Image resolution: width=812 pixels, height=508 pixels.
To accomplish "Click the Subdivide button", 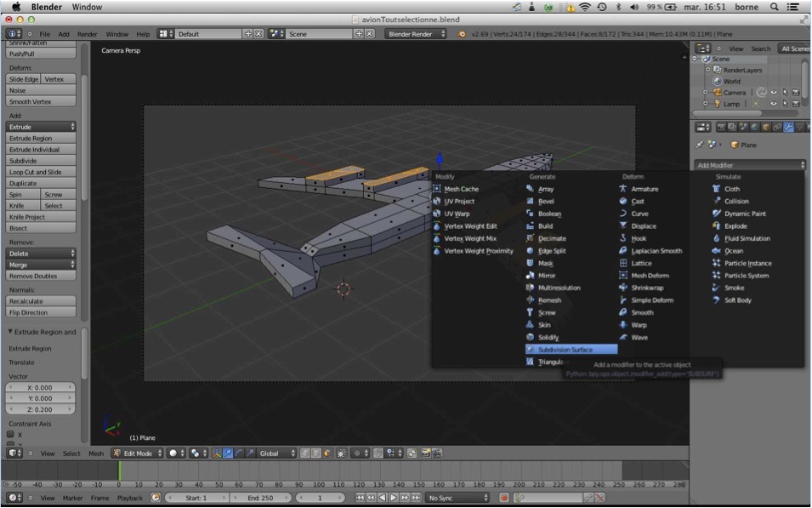I will pos(41,160).
